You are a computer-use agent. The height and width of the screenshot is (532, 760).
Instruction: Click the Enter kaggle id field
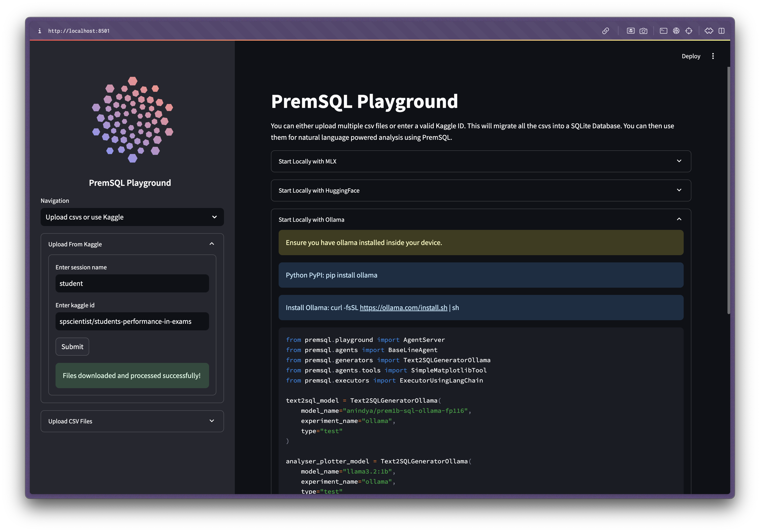(x=132, y=322)
